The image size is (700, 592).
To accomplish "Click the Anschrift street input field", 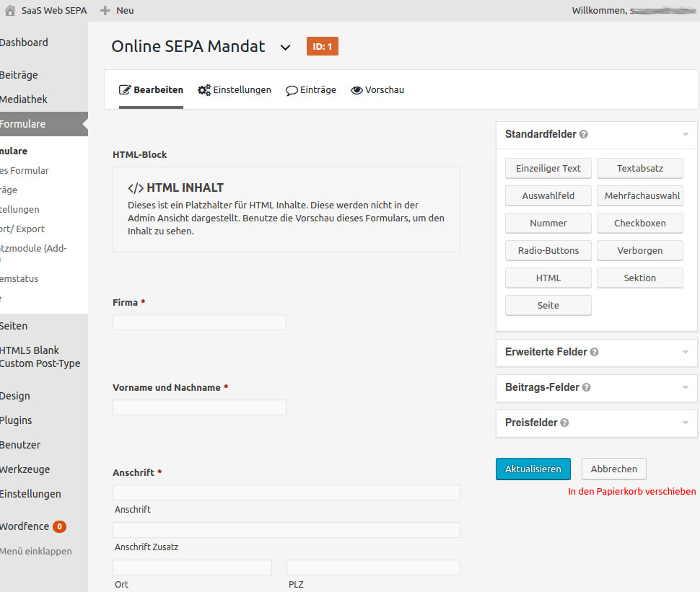I will (286, 493).
